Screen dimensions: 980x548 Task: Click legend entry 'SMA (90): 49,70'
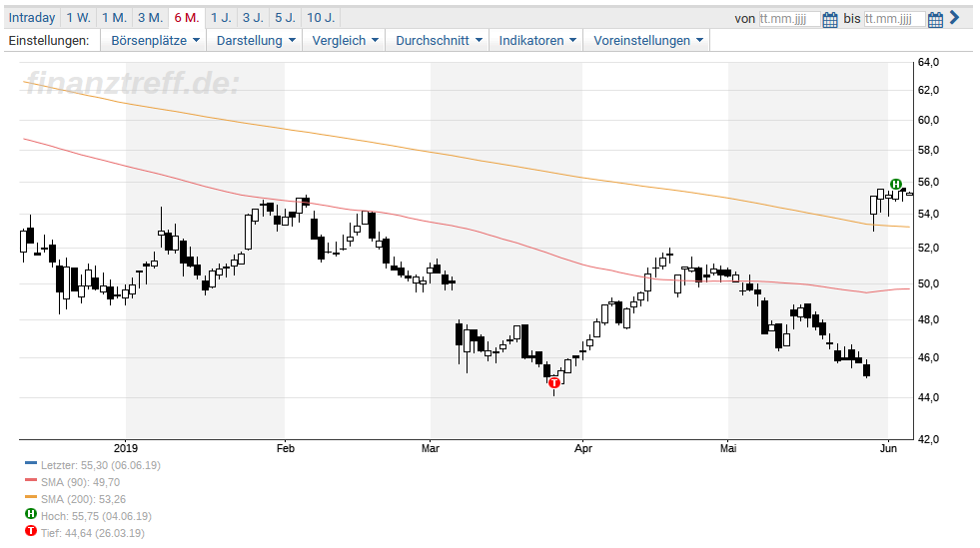pyautogui.click(x=80, y=482)
